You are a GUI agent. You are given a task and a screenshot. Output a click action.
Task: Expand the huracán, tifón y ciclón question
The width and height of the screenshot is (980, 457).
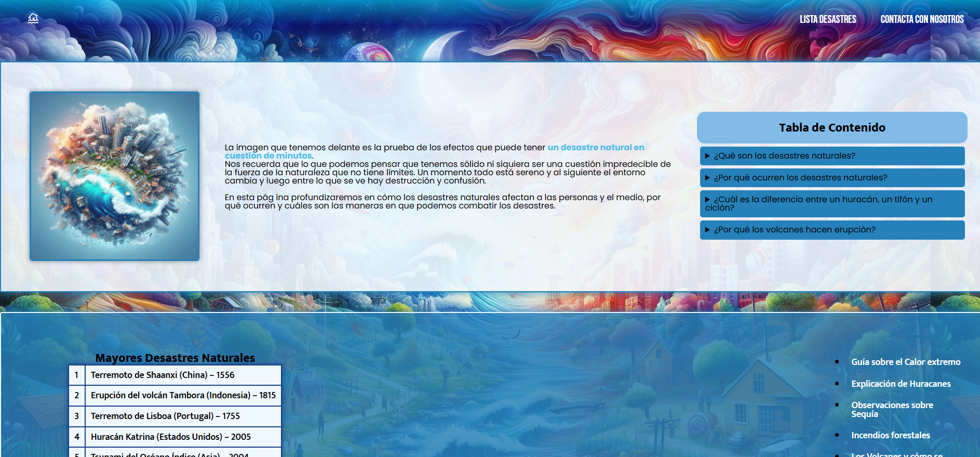pos(823,203)
